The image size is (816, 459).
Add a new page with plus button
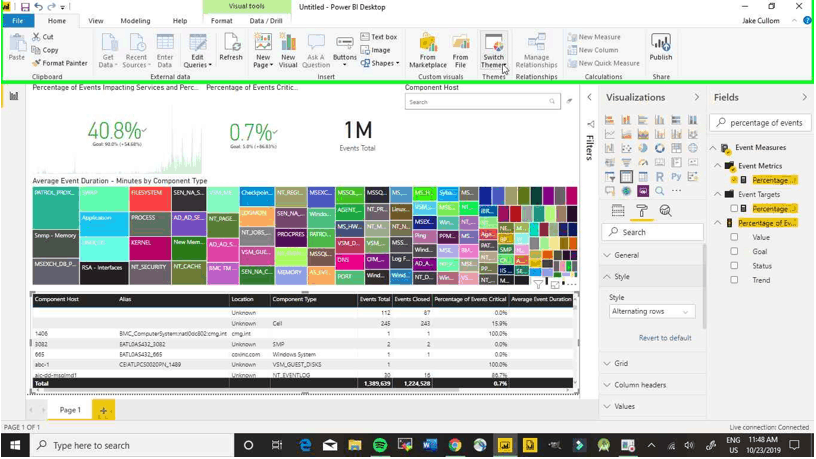coord(103,410)
